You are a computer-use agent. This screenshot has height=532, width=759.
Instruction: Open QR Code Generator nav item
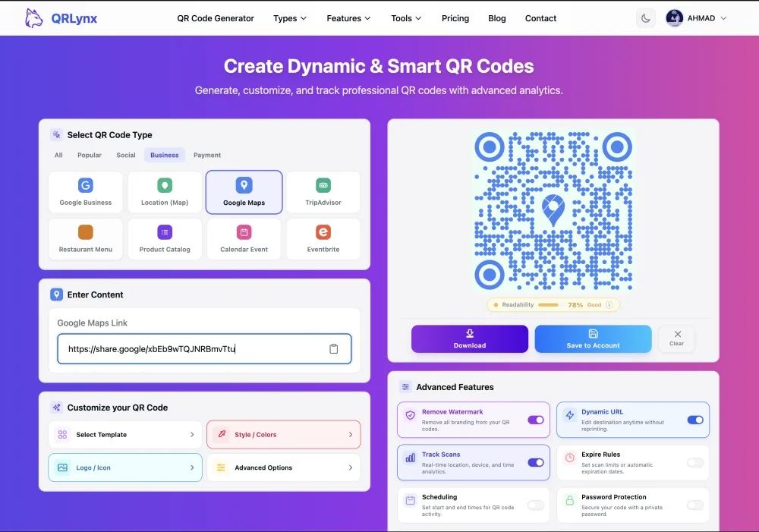point(216,18)
